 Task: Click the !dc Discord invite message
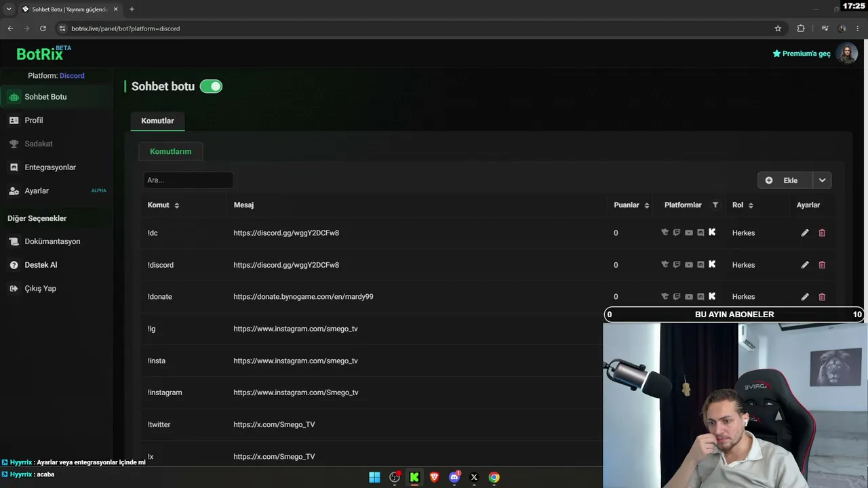coord(286,233)
